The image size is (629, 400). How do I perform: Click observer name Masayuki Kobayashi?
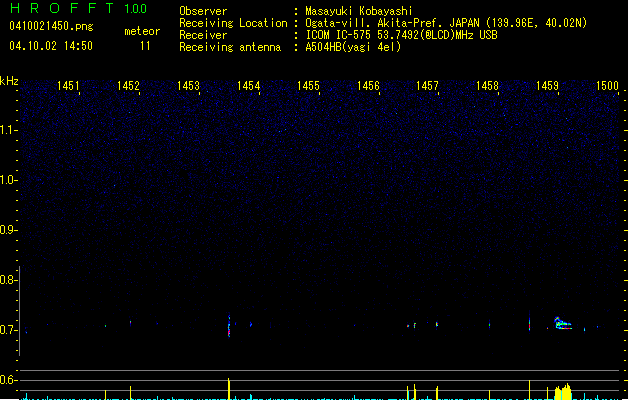point(359,11)
